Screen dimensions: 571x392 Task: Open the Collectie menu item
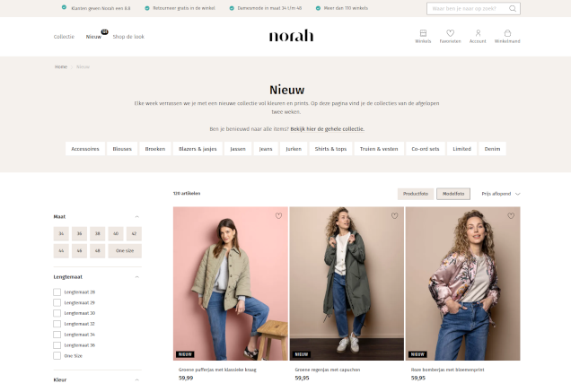64,37
